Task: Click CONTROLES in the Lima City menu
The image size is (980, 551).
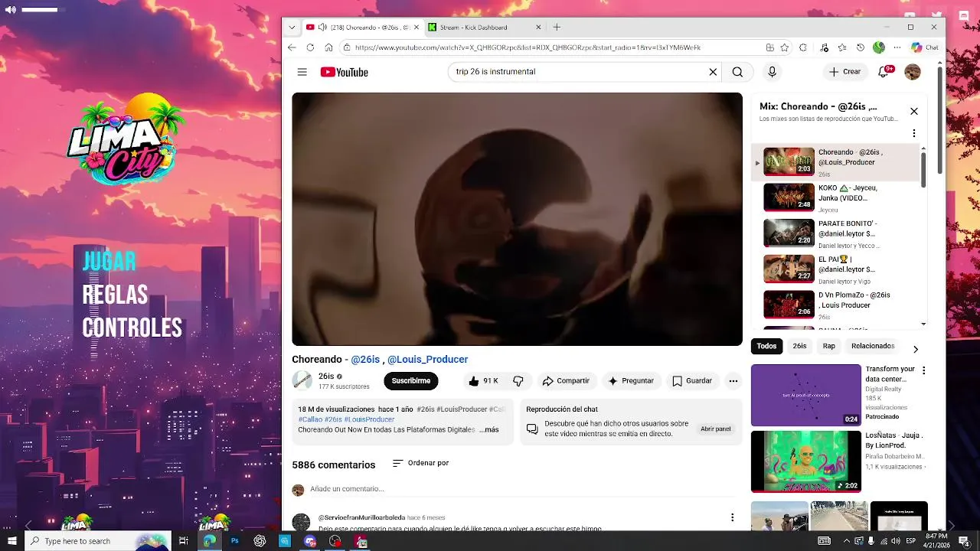Action: point(132,328)
